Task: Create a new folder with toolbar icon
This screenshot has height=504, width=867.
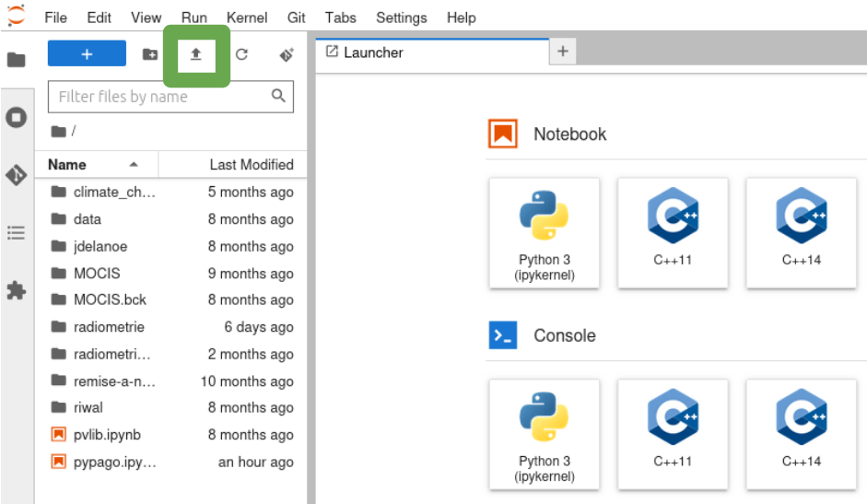Action: 150,54
